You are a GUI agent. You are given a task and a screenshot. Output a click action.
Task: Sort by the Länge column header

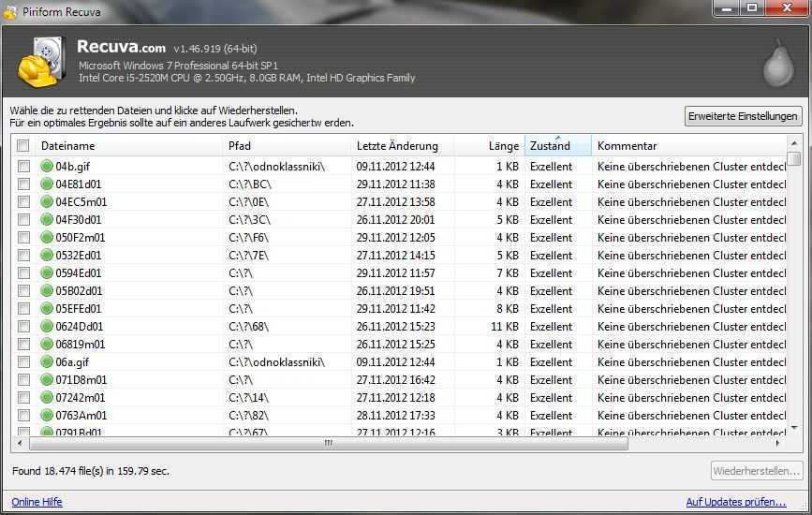(490, 146)
